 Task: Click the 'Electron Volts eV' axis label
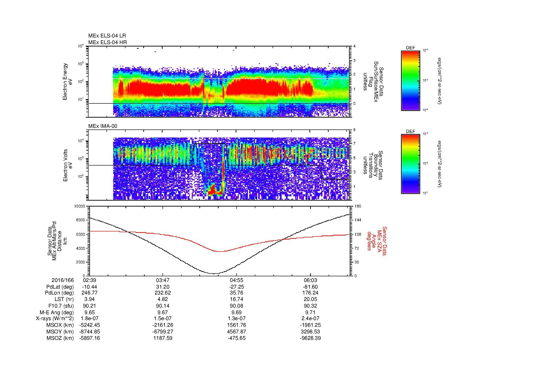(67, 165)
